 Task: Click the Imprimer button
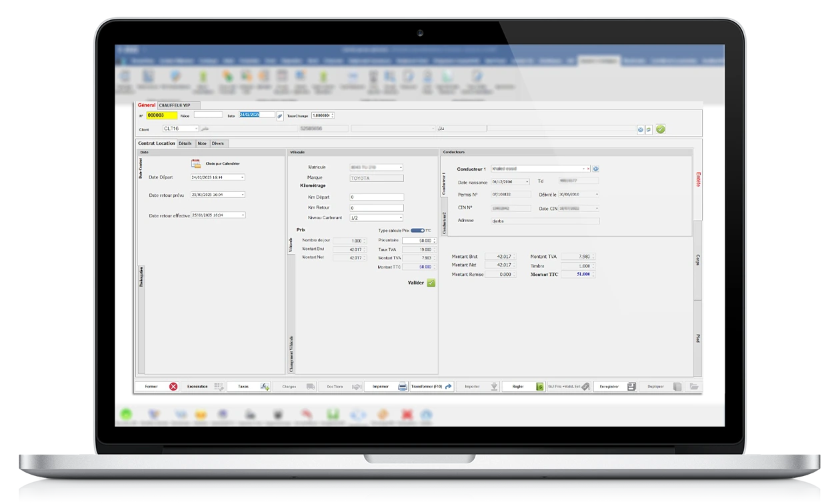[386, 386]
